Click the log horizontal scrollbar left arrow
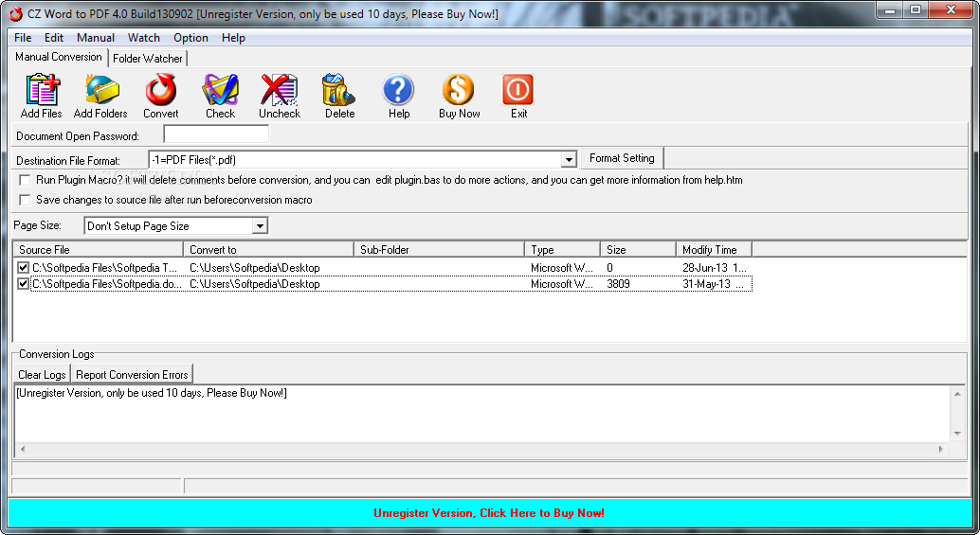This screenshot has width=980, height=535. 23,449
